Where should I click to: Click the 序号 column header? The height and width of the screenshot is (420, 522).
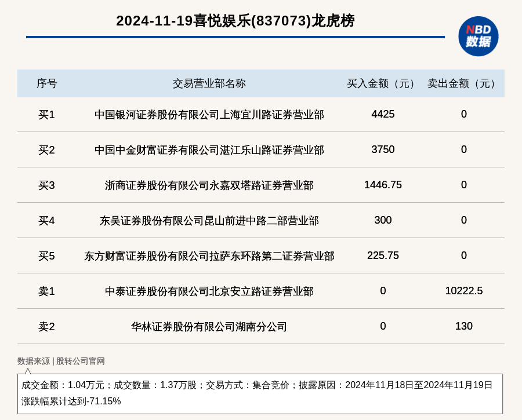tap(46, 83)
